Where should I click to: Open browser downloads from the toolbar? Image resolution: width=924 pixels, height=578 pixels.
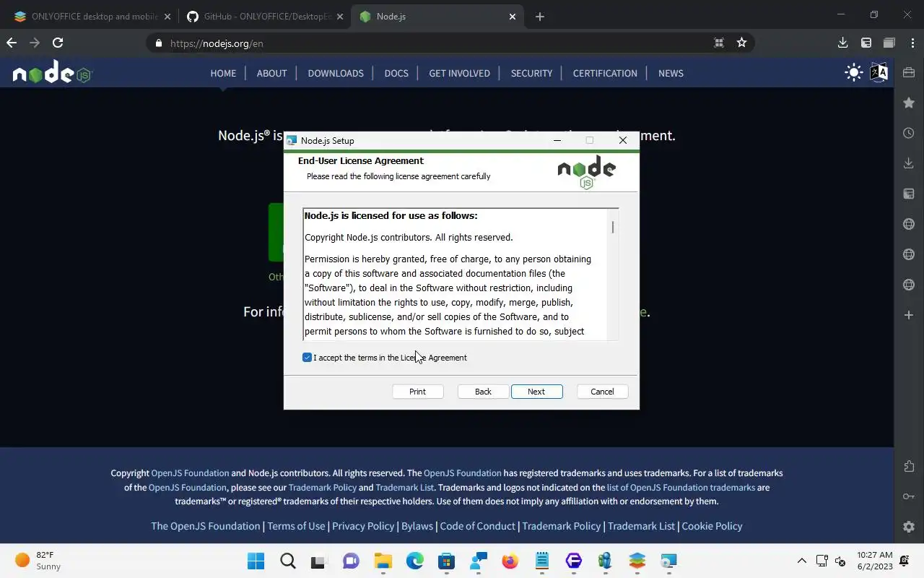(x=842, y=43)
